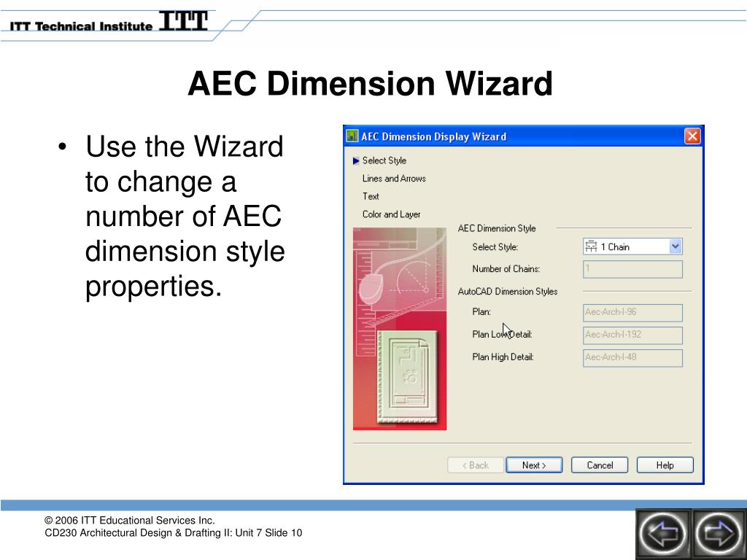Click the Number of Chains field
The height and width of the screenshot is (560, 747).
click(632, 269)
